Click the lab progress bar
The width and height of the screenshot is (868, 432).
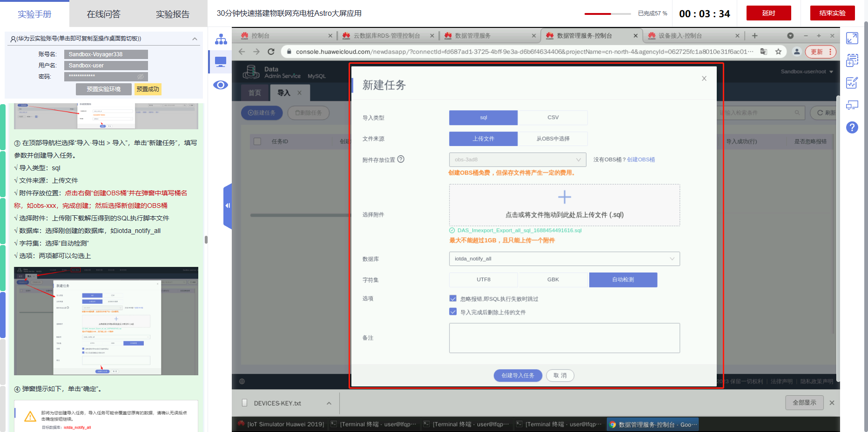click(607, 14)
